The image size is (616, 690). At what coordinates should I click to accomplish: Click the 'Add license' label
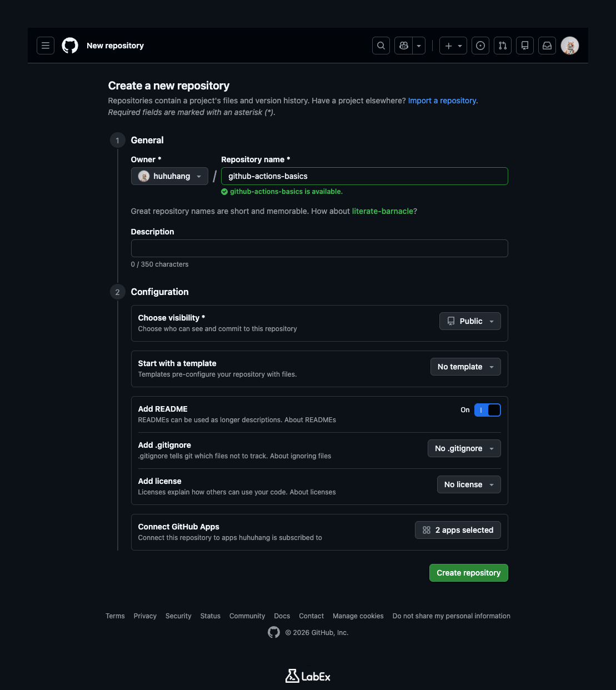point(160,481)
